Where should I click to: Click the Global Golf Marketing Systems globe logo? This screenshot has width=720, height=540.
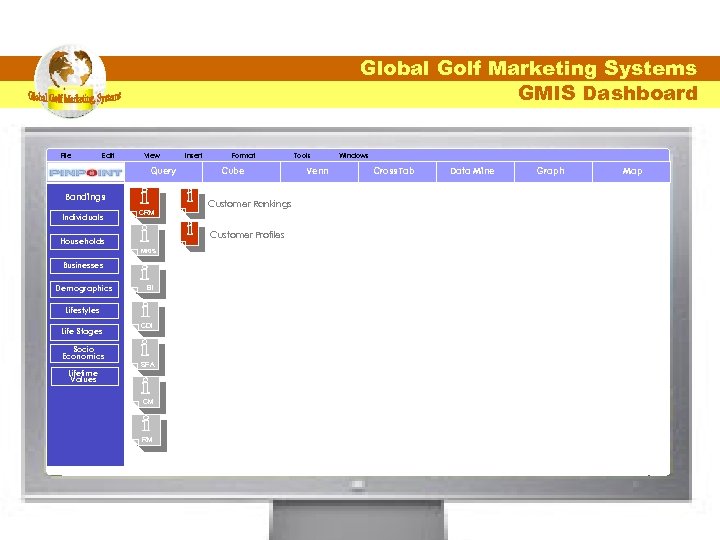tap(71, 81)
